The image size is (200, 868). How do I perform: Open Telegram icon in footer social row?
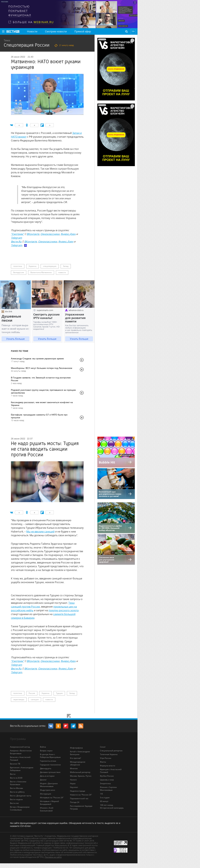click(x=73, y=726)
